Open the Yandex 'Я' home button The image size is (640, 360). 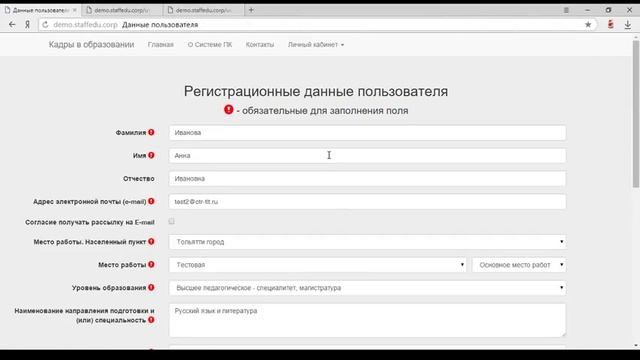click(x=27, y=25)
